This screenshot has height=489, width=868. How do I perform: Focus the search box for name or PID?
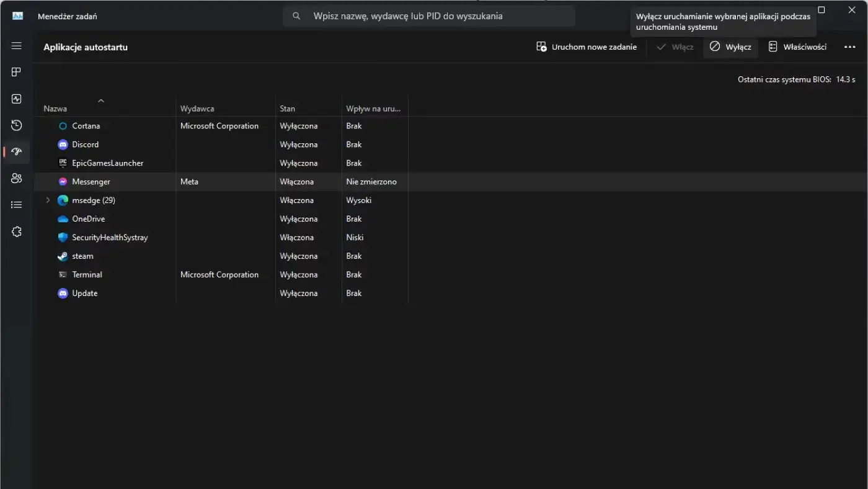[429, 16]
